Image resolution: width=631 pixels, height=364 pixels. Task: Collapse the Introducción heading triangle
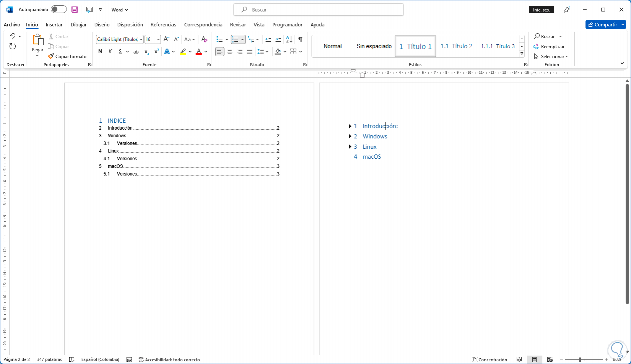coord(350,126)
